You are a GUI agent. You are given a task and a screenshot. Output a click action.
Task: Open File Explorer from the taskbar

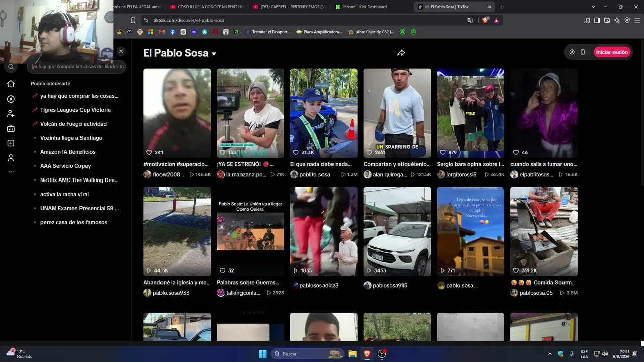(x=353, y=354)
